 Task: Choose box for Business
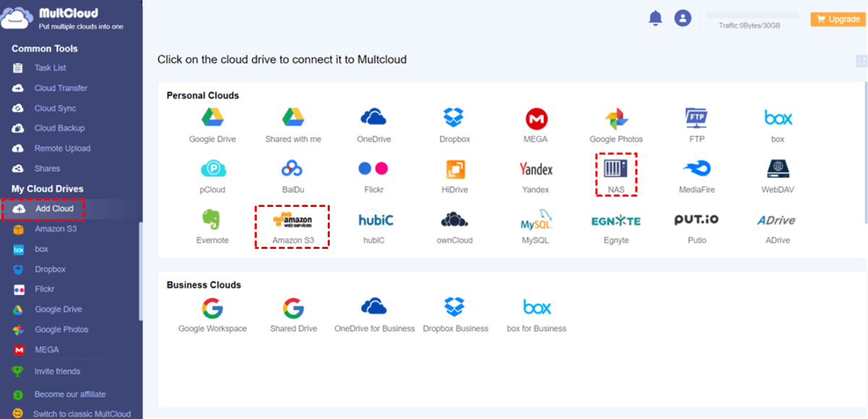[x=536, y=315]
